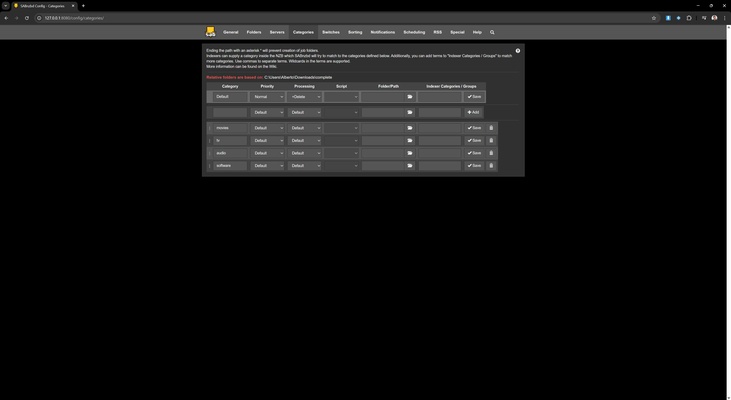Open the General config tab

tap(230, 32)
